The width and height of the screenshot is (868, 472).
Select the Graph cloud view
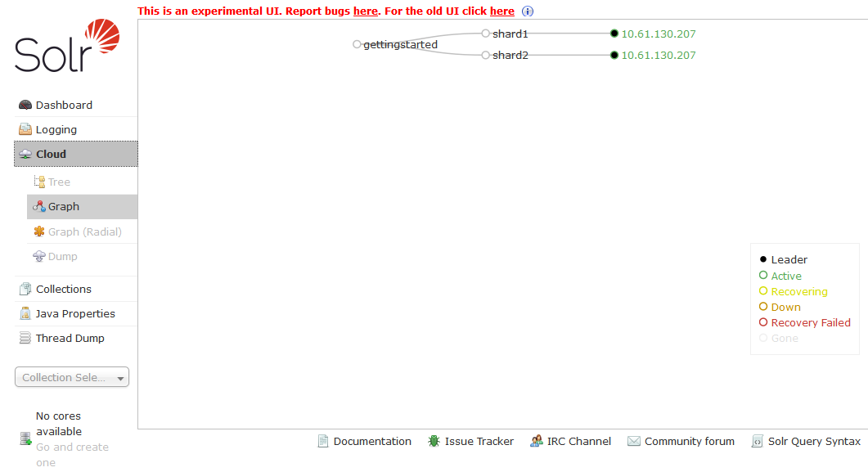tap(82, 206)
